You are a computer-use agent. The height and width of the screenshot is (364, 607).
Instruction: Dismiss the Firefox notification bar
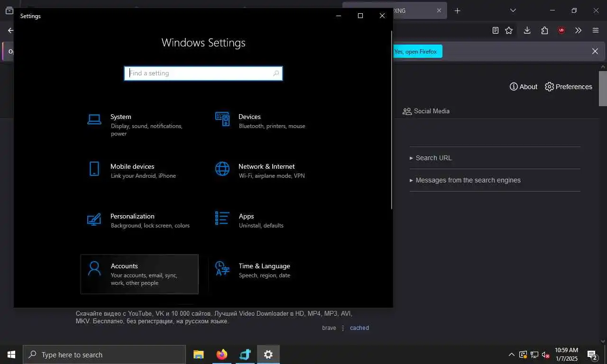tap(595, 51)
